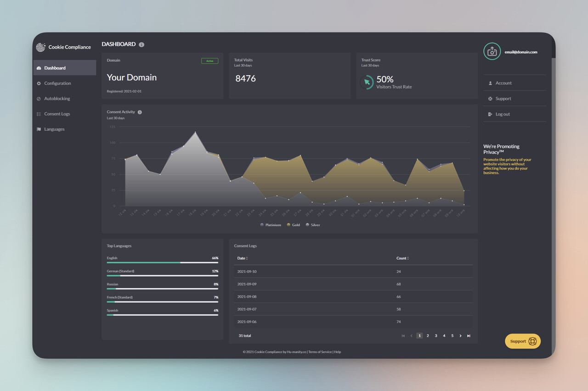Click the yellow Support button
The width and height of the screenshot is (588, 391).
[523, 341]
